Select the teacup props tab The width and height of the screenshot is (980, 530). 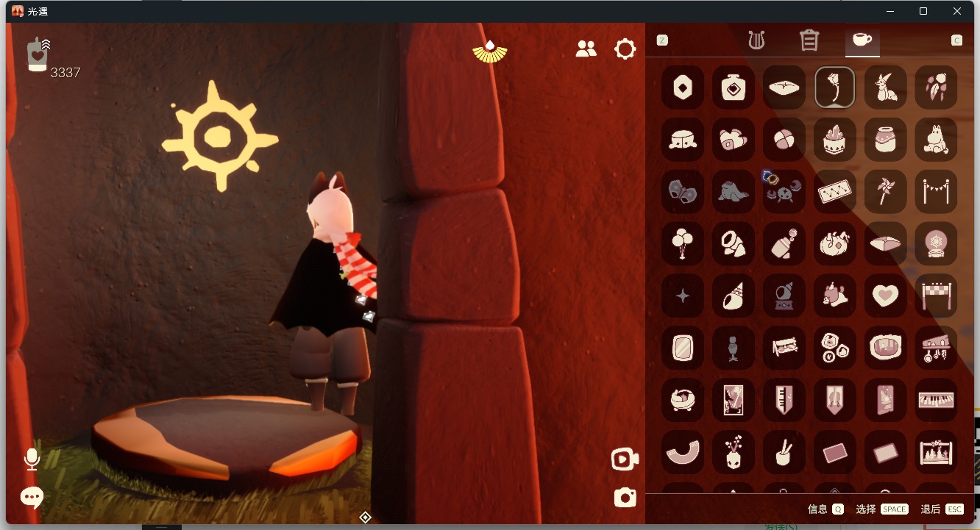[862, 40]
